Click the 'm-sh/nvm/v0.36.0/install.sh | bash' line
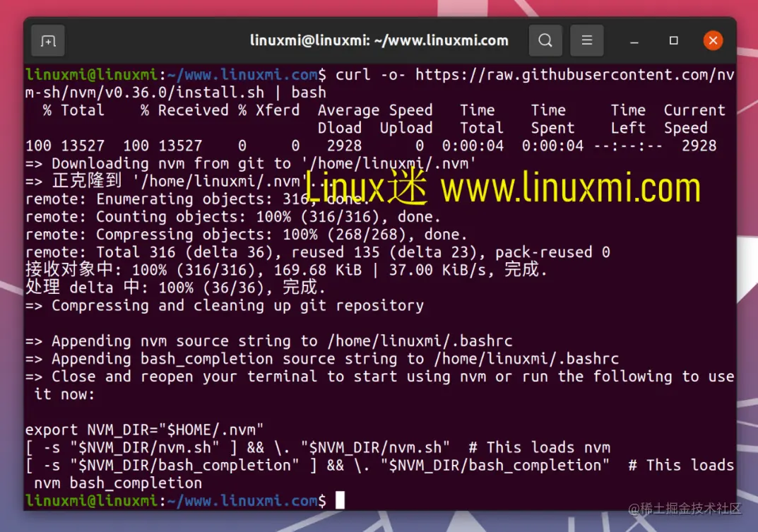Screen dimensions: 758x532 click(x=175, y=93)
